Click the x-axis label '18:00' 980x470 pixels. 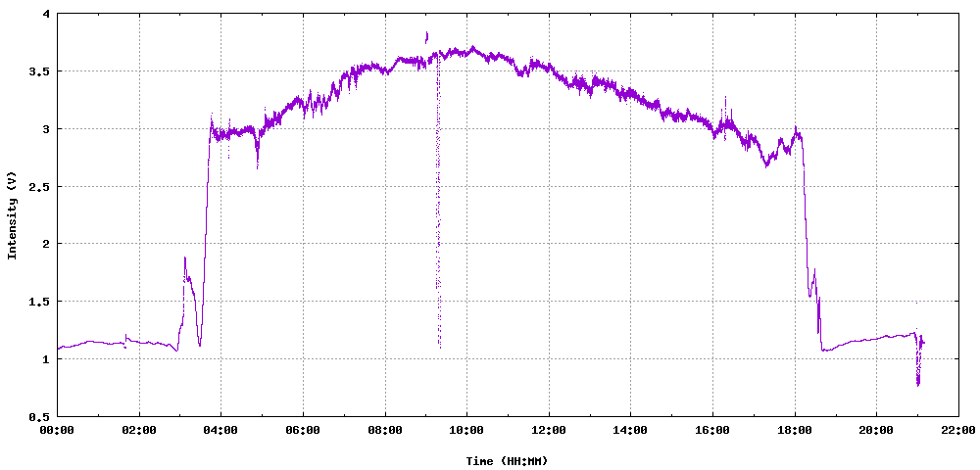[x=795, y=430]
